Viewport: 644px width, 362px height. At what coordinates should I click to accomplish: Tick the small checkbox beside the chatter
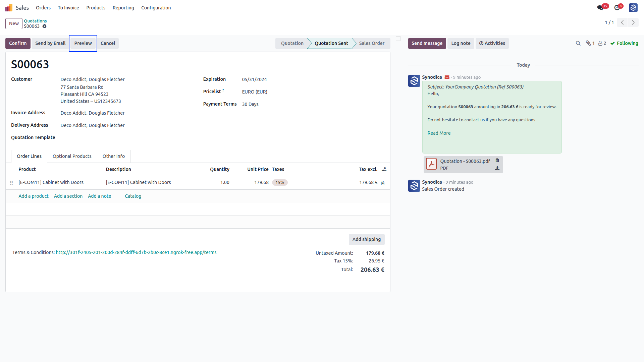coord(398,39)
